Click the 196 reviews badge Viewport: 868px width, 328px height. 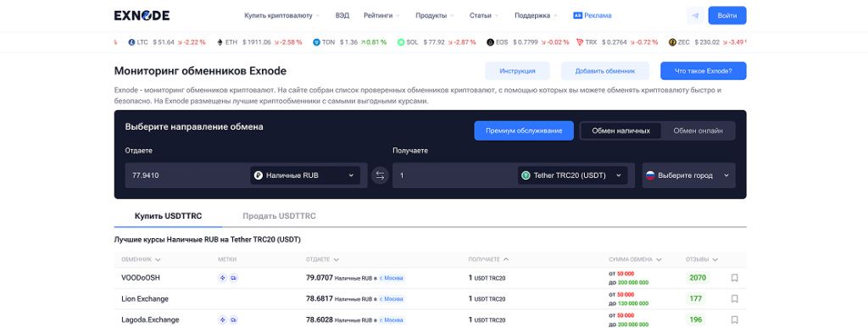click(x=696, y=320)
